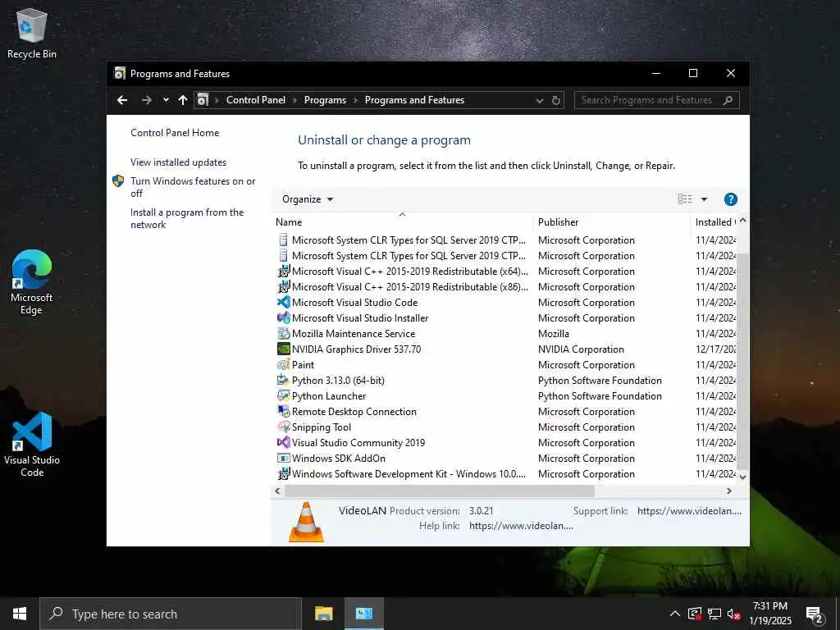Image resolution: width=840 pixels, height=630 pixels.
Task: Expand the chevron after Programs breadcrumb
Action: click(x=355, y=100)
